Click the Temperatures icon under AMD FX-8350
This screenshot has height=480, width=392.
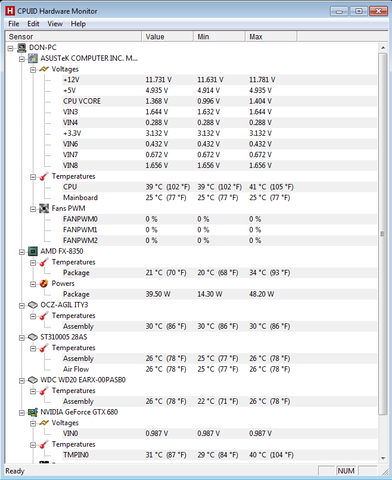click(x=44, y=262)
